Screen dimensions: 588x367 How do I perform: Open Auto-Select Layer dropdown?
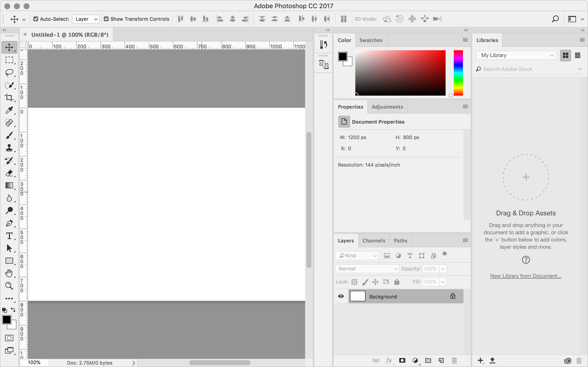86,19
